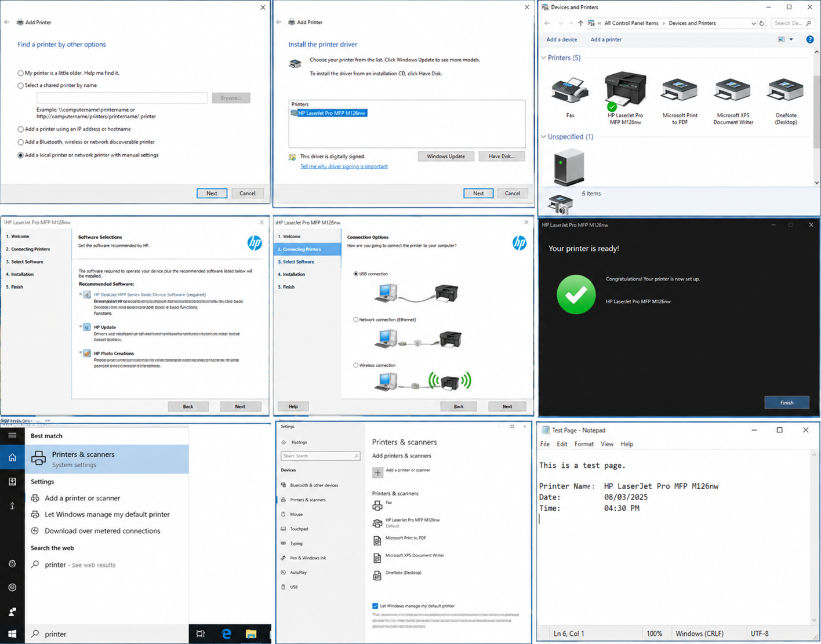Open the View menu in Notepad
821x644 pixels.
coord(607,444)
